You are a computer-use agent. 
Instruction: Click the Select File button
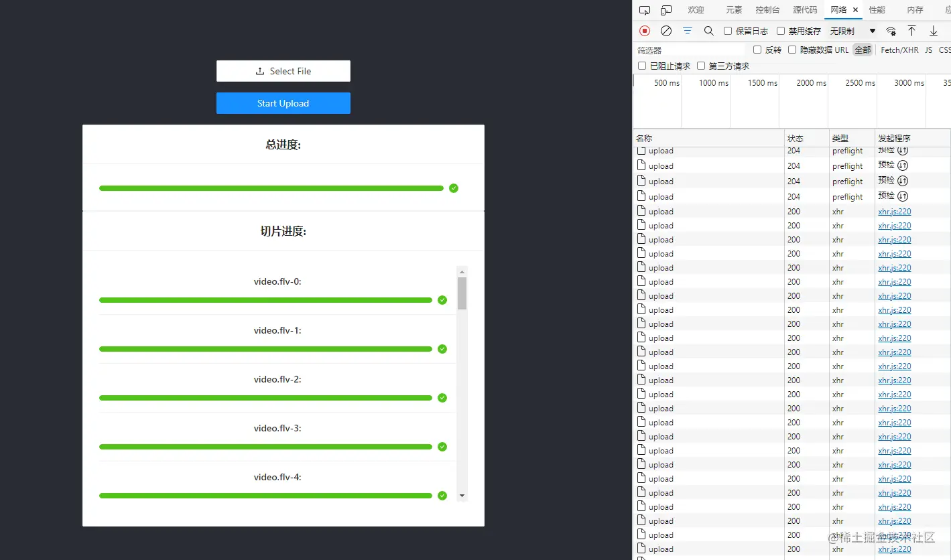coord(283,71)
